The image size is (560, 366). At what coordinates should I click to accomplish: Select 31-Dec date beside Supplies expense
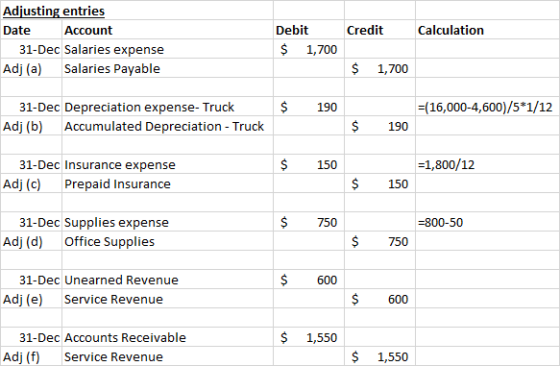pyautogui.click(x=31, y=222)
